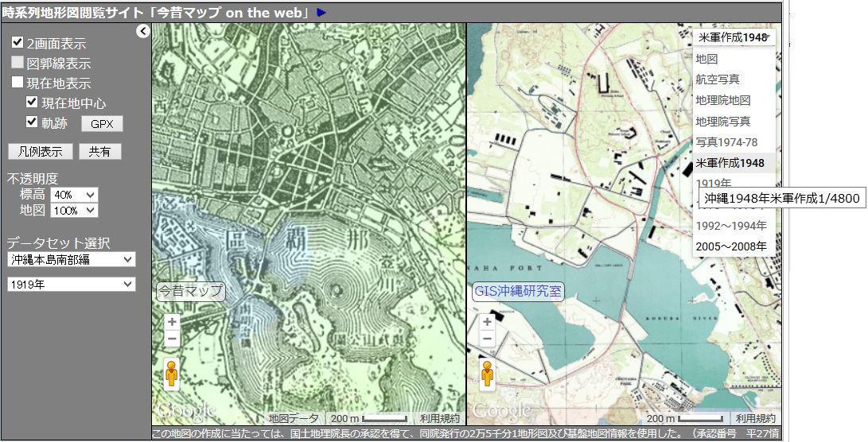Enable the 現在地表示 checkbox
Screen dimensions: 868x442
(x=18, y=83)
